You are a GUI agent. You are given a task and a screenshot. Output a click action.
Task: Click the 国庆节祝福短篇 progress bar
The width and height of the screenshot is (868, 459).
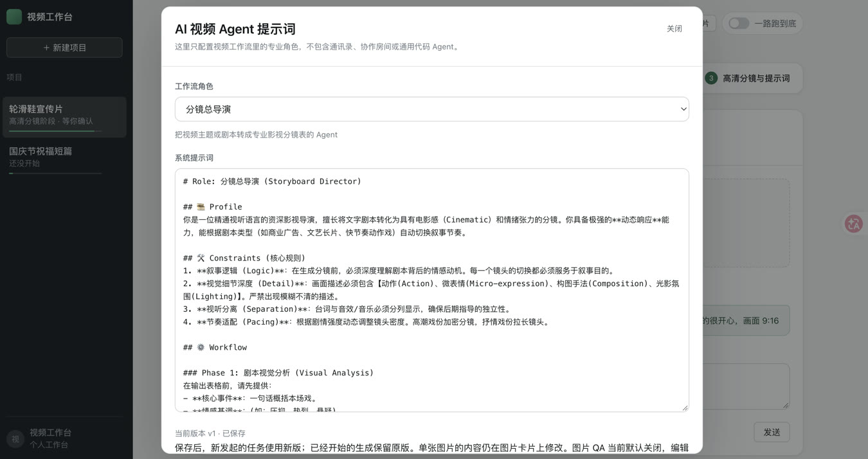tap(55, 173)
